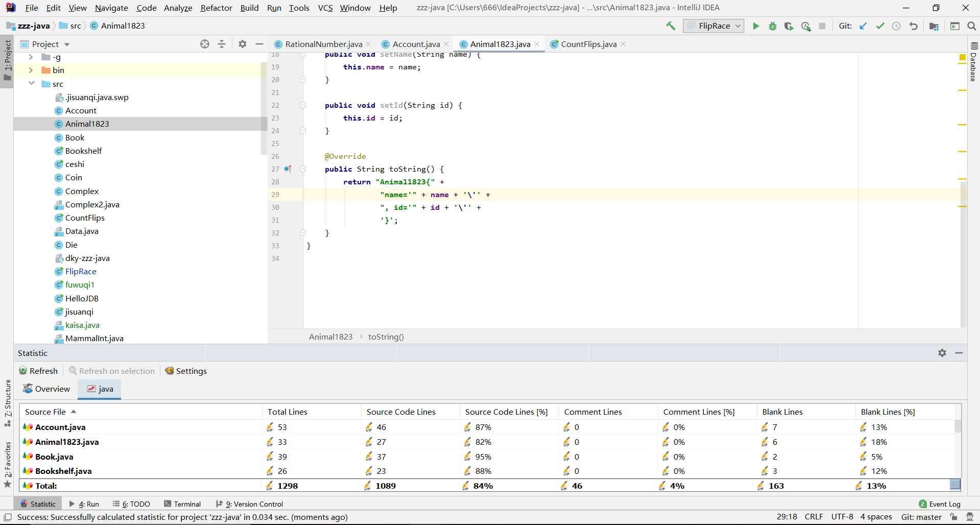Screen dimensions: 980x525
Task: Open the FlipRace run configuration dropdown
Action: coord(714,26)
